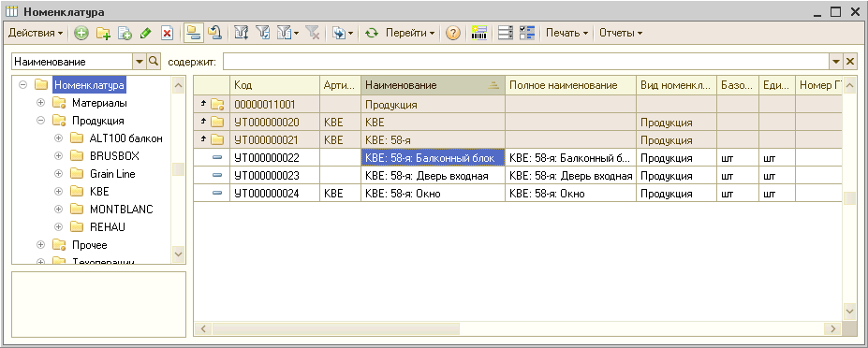Open help with the question mark icon
Viewport: 868px width, 348px height.
453,33
